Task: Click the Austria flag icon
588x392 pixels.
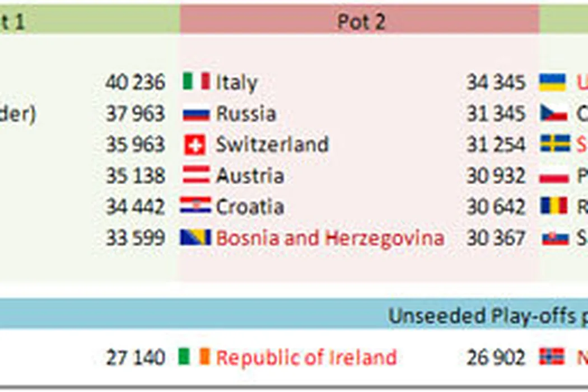Action: click(195, 175)
